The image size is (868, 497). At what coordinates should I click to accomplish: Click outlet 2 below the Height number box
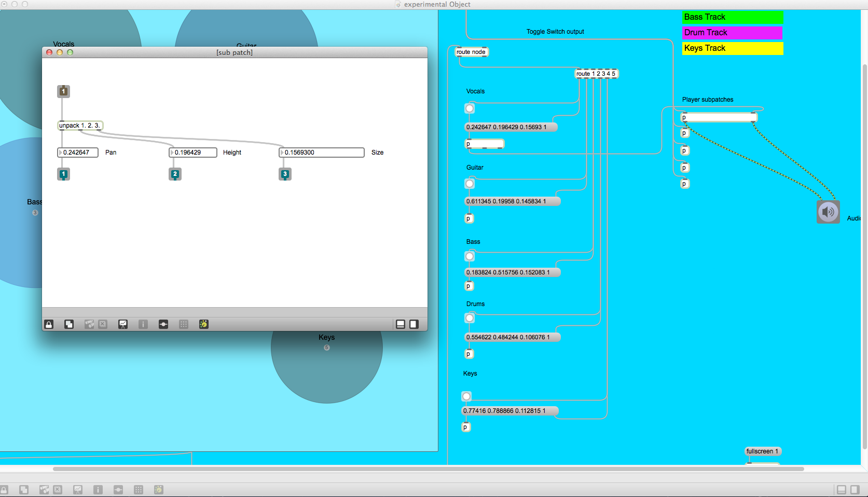click(175, 174)
